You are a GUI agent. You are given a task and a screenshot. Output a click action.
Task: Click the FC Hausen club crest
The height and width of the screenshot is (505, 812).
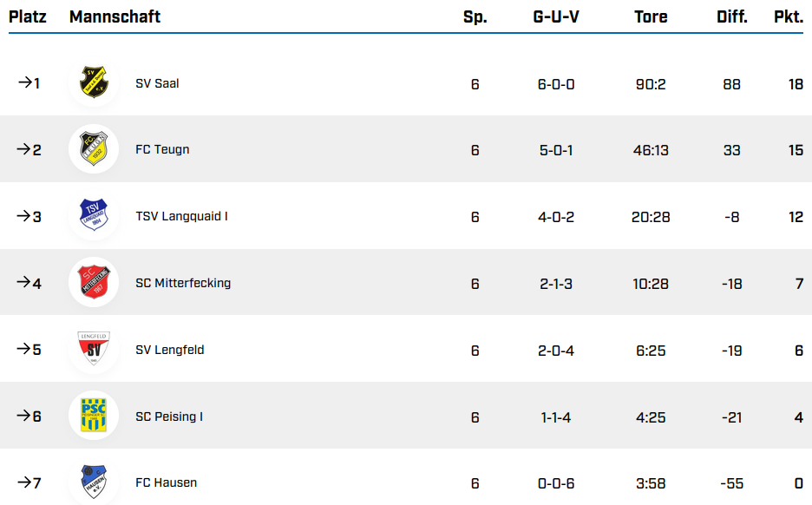[x=94, y=482]
